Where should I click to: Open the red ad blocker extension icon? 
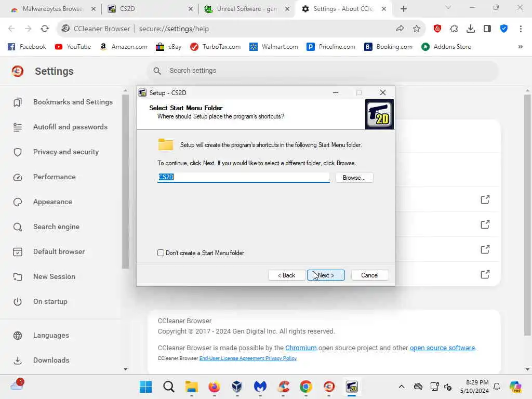pyautogui.click(x=437, y=29)
